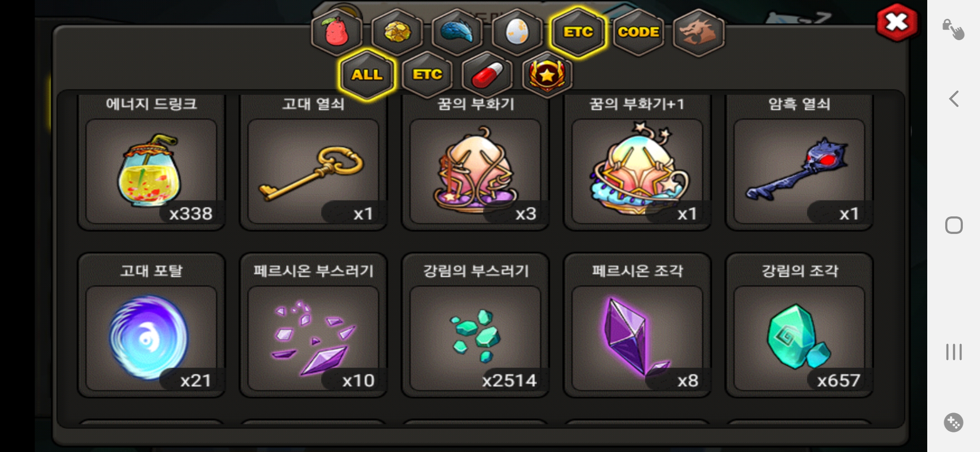980x452 pixels.
Task: Tap the 고대 포탈 blue portal
Action: [x=151, y=325]
